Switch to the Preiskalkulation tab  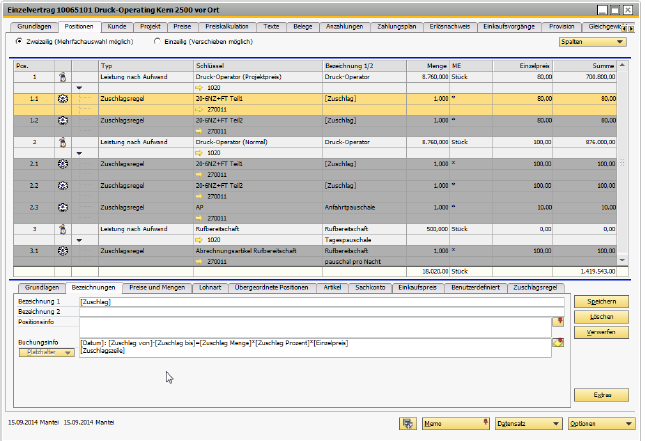(229, 26)
